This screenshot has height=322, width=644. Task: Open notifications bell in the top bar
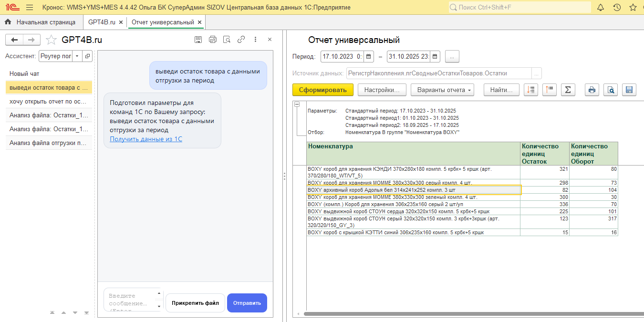[601, 8]
